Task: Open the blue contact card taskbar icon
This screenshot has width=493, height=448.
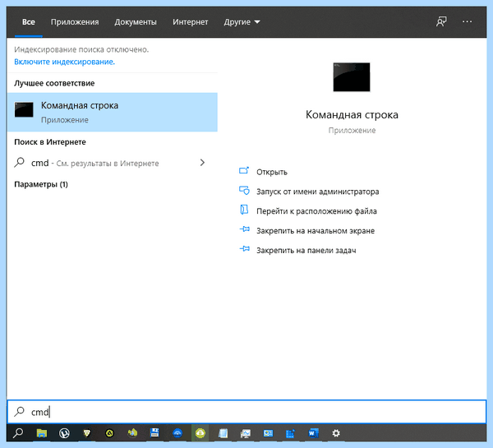Action: (268, 433)
